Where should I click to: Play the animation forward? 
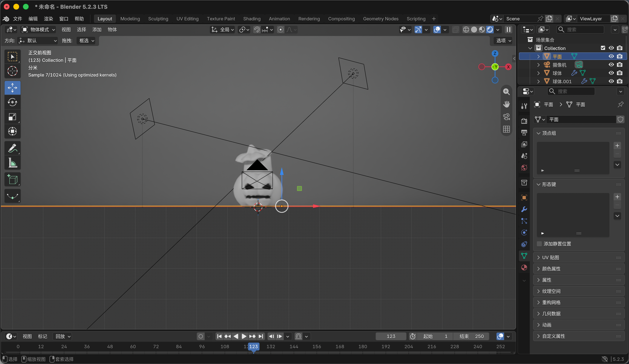tap(244, 337)
